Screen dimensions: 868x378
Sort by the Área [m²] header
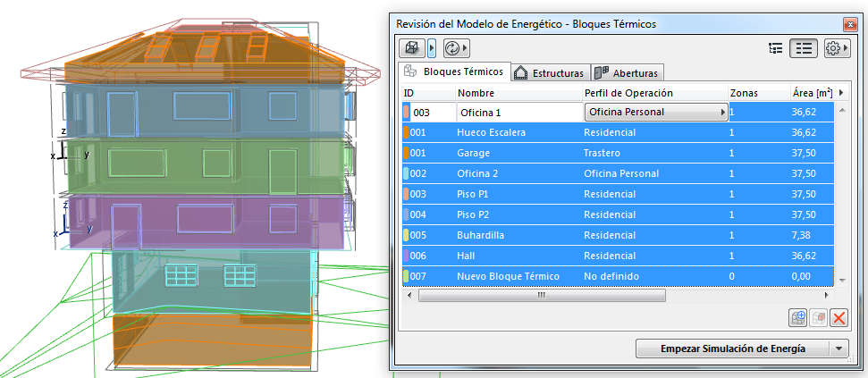(812, 92)
